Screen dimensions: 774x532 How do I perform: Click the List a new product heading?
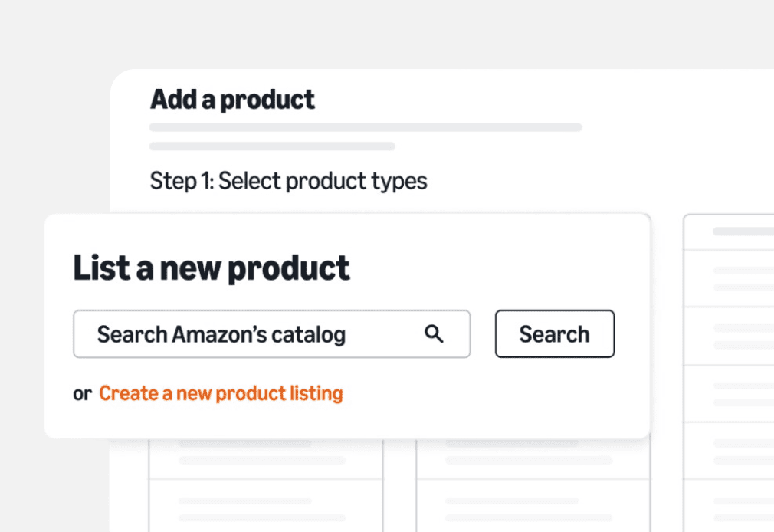click(211, 268)
